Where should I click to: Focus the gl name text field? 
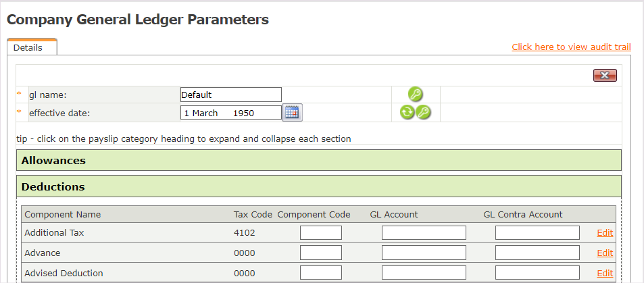tap(230, 95)
